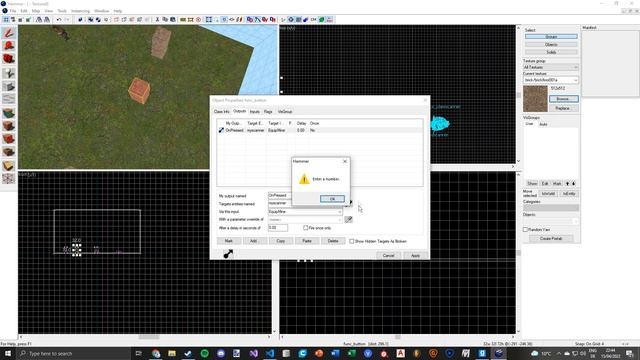The image size is (640, 360).
Task: Click the Redo toolbar icon
Action: [67, 20]
